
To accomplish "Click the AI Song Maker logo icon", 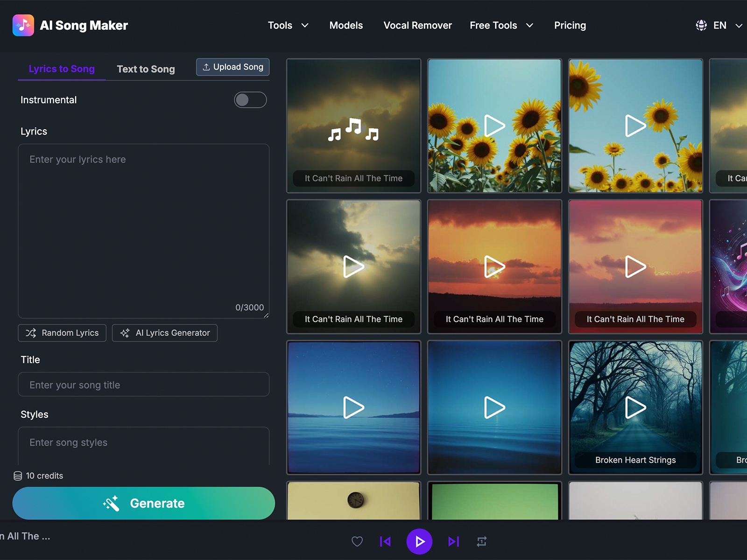I will click(x=23, y=25).
